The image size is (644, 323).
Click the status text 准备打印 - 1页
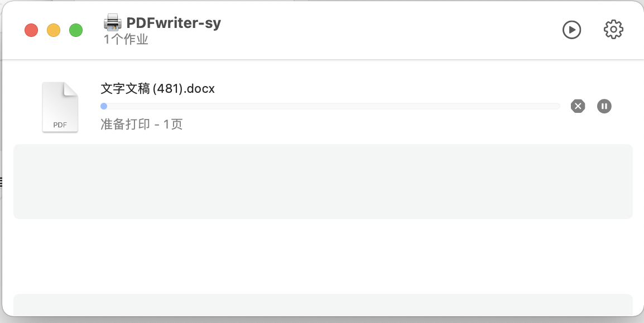tap(142, 124)
